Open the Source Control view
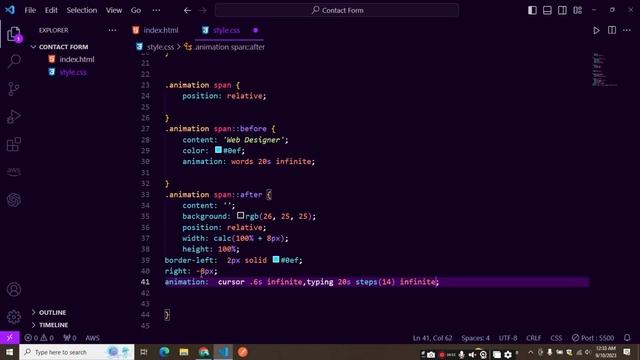 pyautogui.click(x=14, y=89)
